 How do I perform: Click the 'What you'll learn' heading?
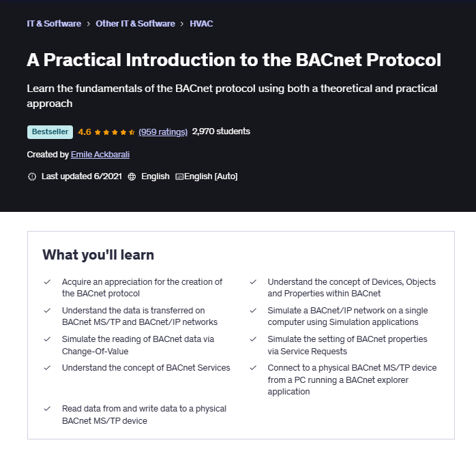pos(98,255)
